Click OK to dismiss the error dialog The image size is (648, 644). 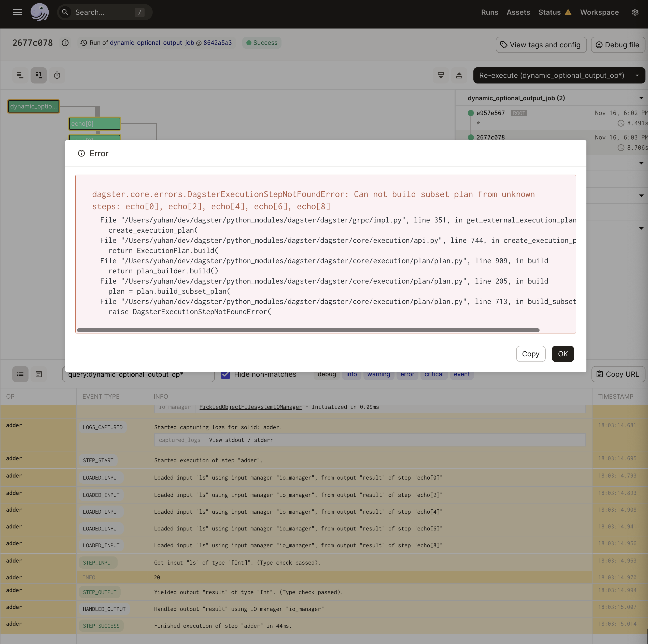[x=562, y=354]
